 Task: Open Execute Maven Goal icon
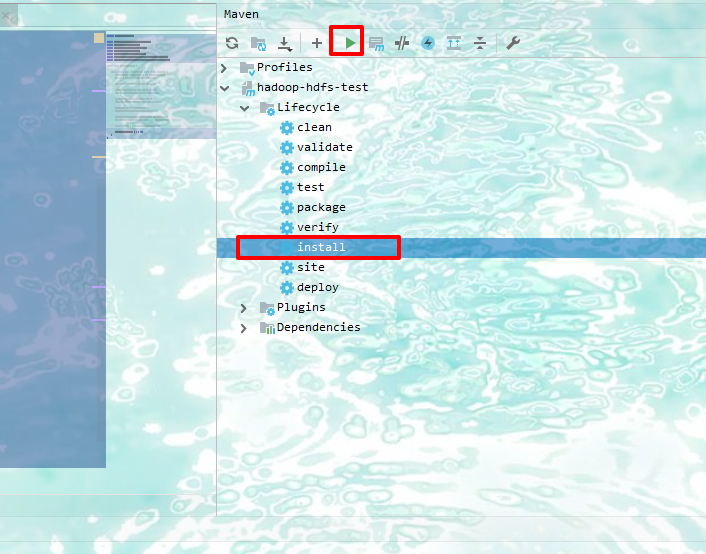click(376, 43)
